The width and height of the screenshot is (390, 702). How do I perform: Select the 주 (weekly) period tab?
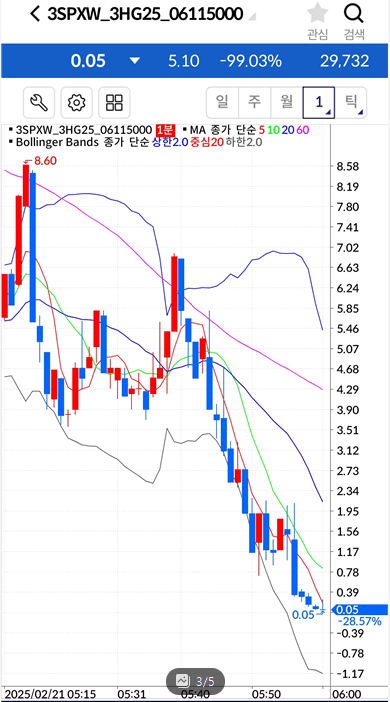(x=254, y=103)
